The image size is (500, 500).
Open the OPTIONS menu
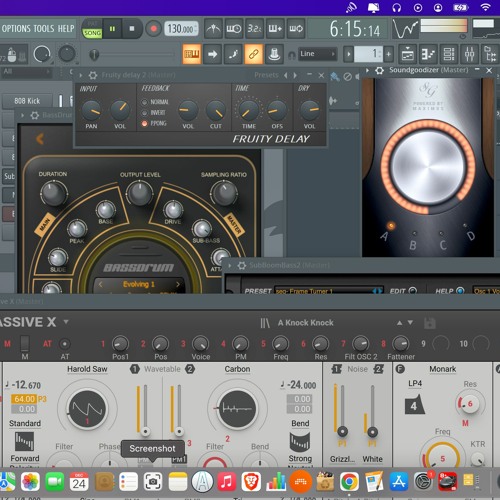pos(16,29)
